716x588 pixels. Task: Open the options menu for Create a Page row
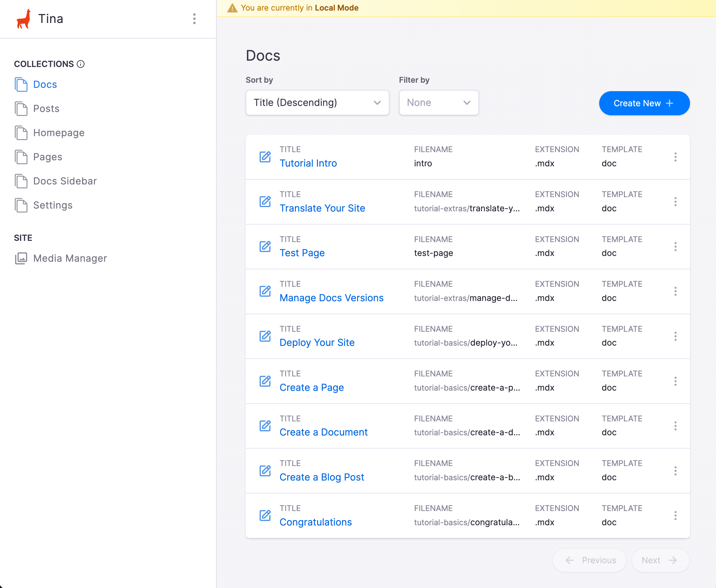(x=675, y=381)
